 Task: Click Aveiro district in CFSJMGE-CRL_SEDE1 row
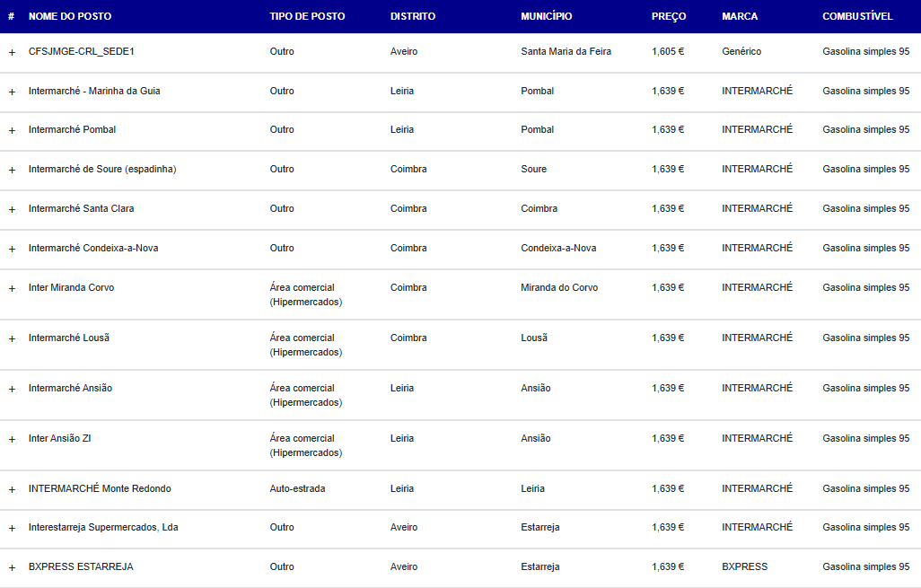tap(404, 52)
